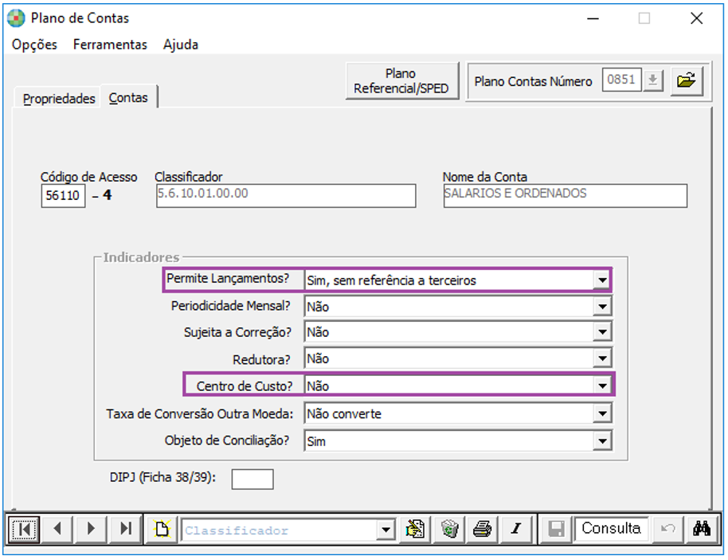Click the edit record notepad icon
The width and height of the screenshot is (728, 560).
[x=415, y=529]
